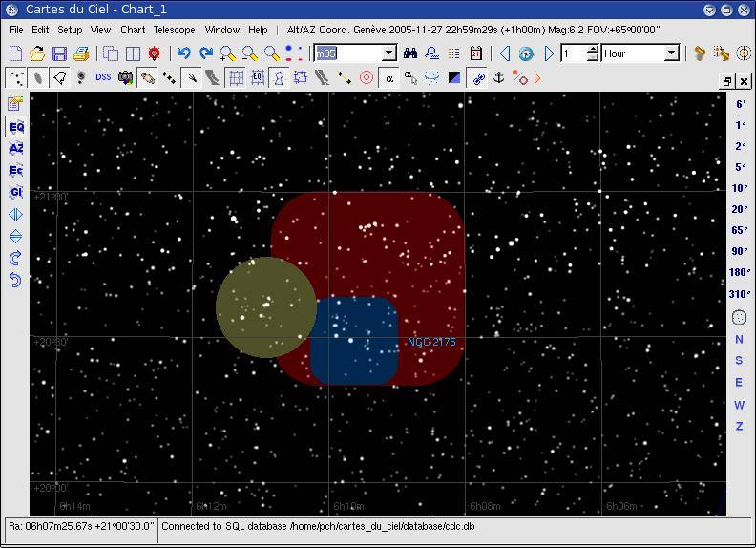Step time forward with right arrow
Screen dimensions: 756x548
(x=549, y=53)
